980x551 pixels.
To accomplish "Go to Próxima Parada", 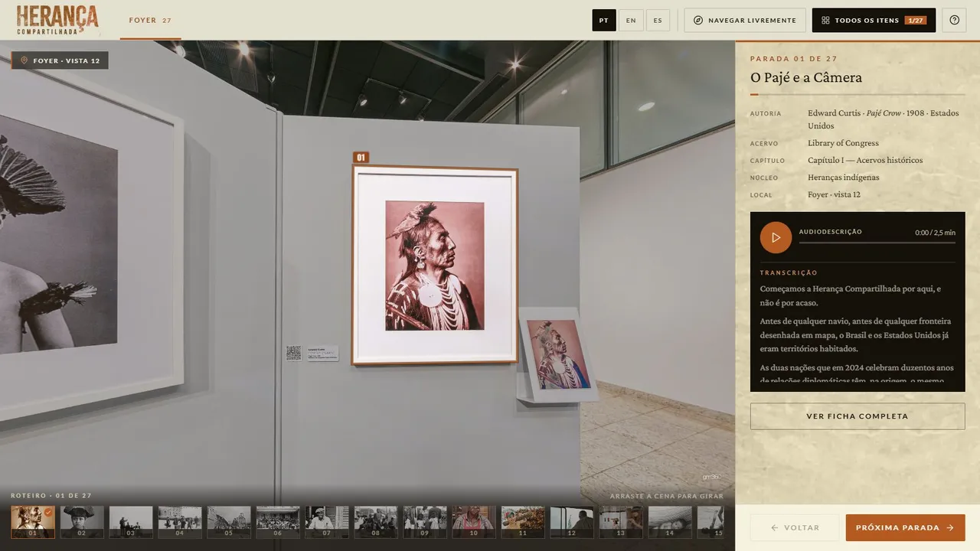I will [x=906, y=527].
